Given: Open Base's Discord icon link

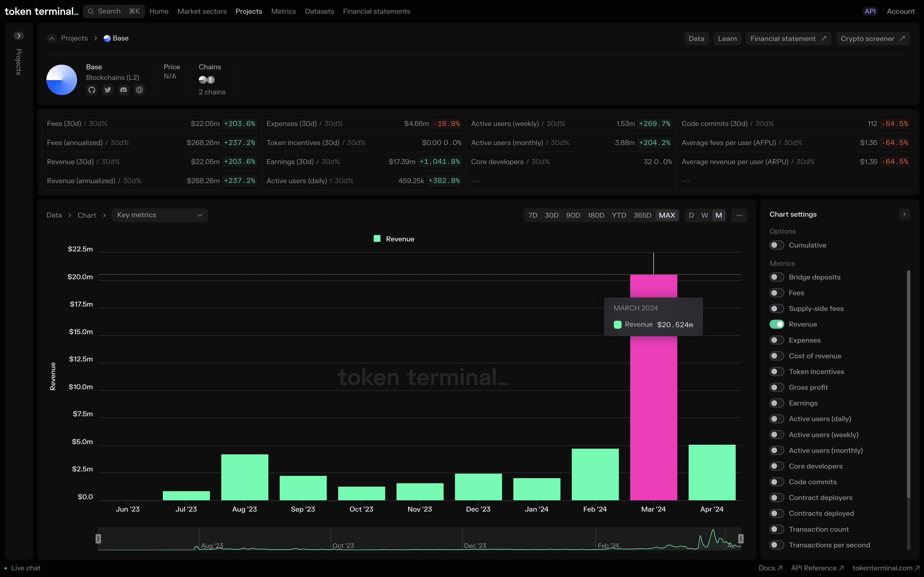Looking at the screenshot, I should pyautogui.click(x=123, y=90).
